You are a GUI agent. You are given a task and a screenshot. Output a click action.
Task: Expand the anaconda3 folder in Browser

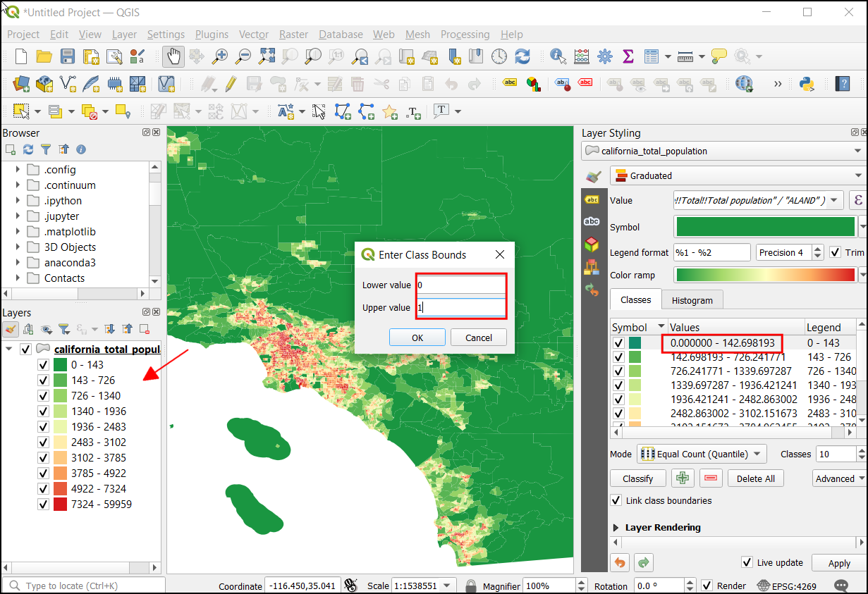coord(18,263)
